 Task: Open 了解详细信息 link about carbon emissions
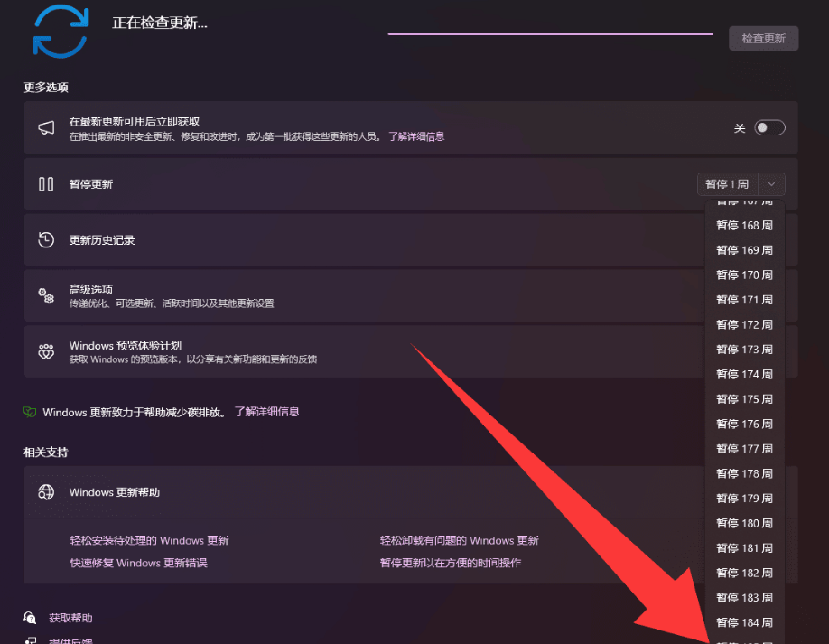pyautogui.click(x=267, y=412)
